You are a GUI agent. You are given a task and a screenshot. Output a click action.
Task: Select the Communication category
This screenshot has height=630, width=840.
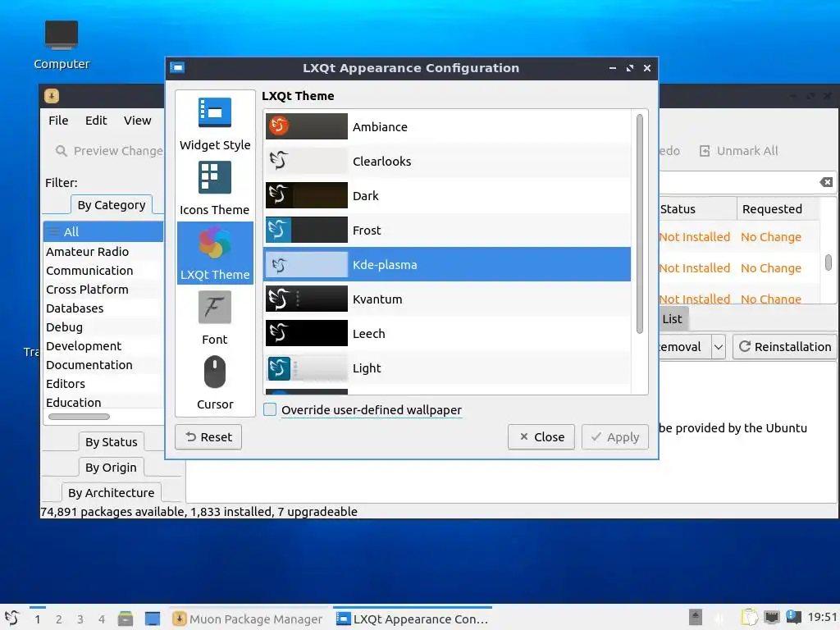point(103,271)
